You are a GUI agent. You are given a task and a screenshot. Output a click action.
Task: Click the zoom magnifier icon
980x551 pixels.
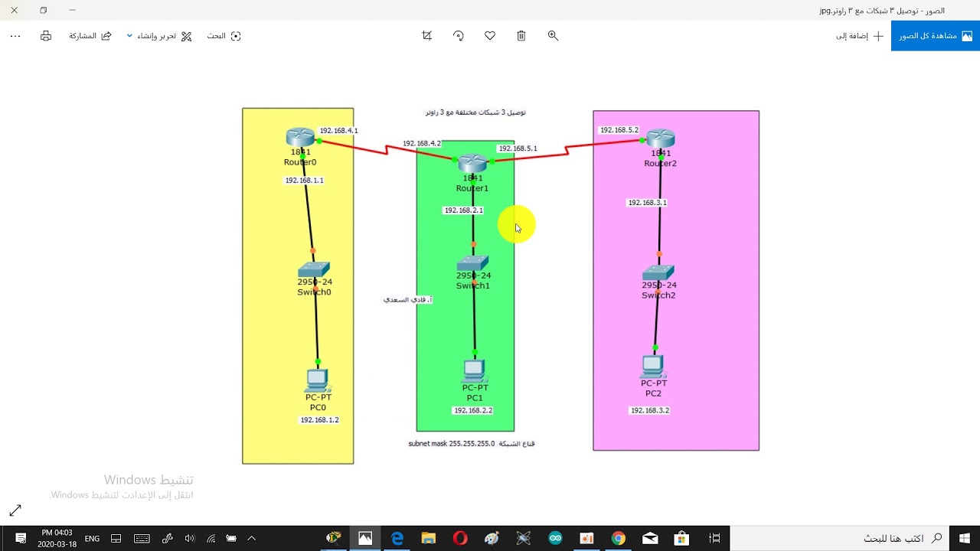tap(553, 36)
